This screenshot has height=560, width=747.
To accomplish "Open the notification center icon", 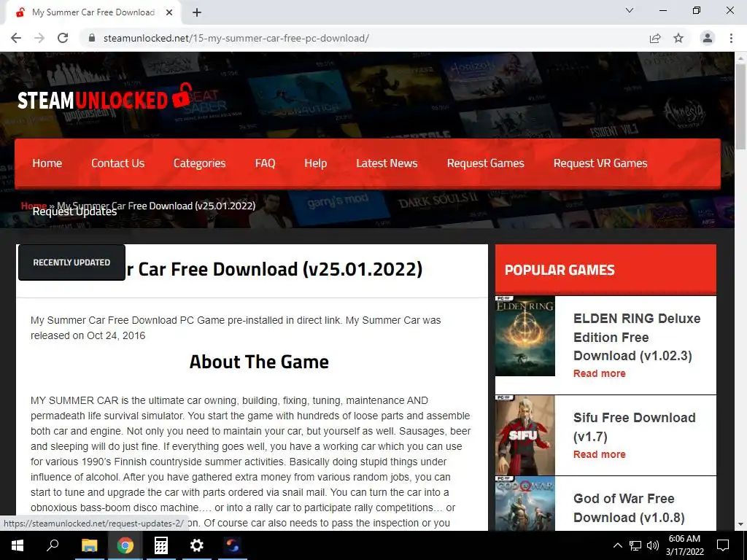I will (x=723, y=545).
